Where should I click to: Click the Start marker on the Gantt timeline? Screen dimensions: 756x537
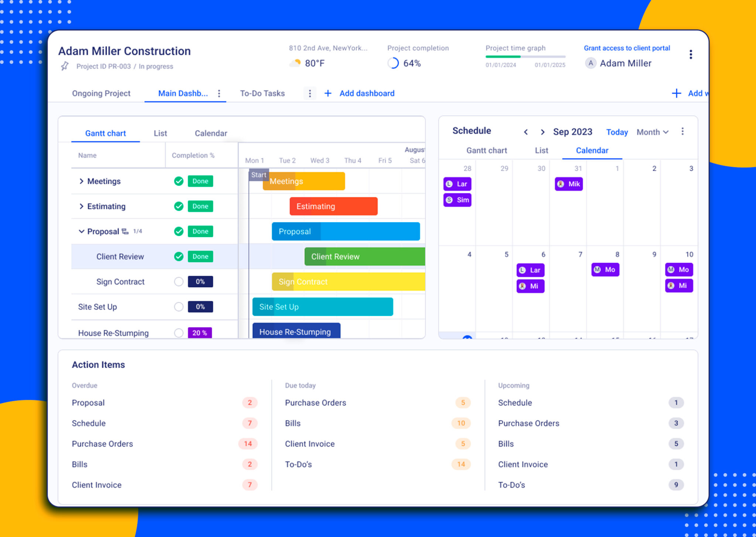coord(258,175)
